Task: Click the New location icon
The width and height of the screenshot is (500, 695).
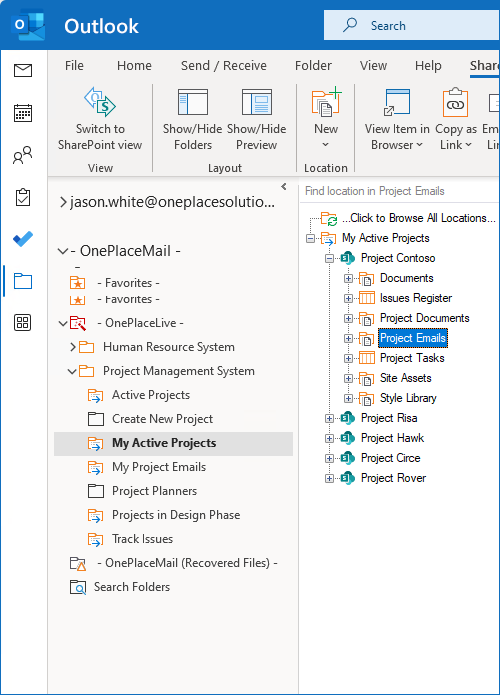Action: pyautogui.click(x=326, y=102)
